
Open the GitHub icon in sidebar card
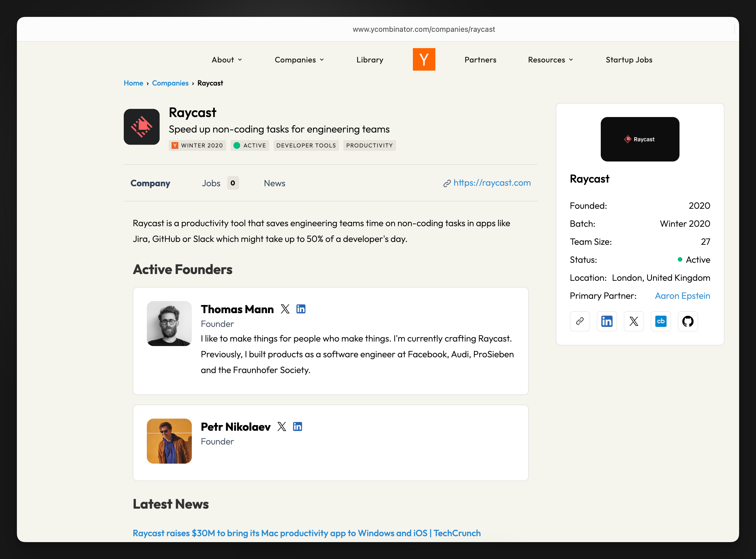[x=687, y=321]
